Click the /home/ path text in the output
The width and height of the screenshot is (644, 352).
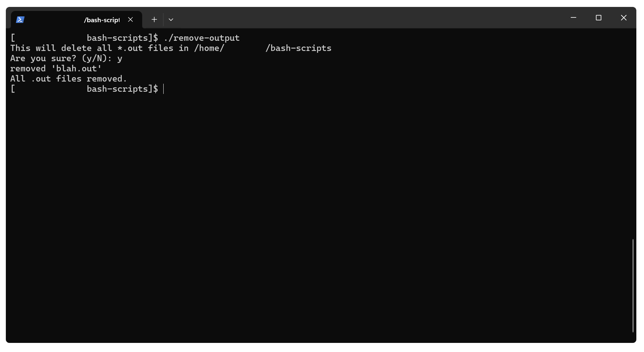[x=209, y=48]
